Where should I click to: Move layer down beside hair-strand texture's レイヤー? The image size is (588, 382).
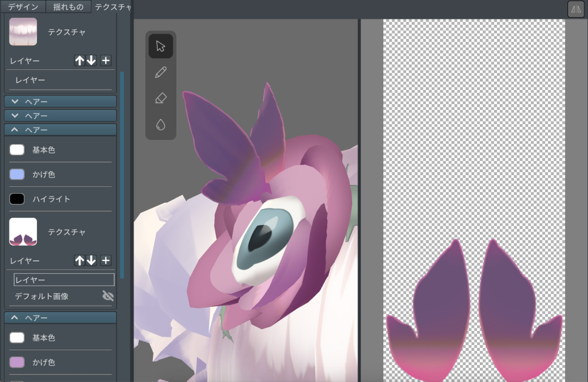pyautogui.click(x=91, y=61)
